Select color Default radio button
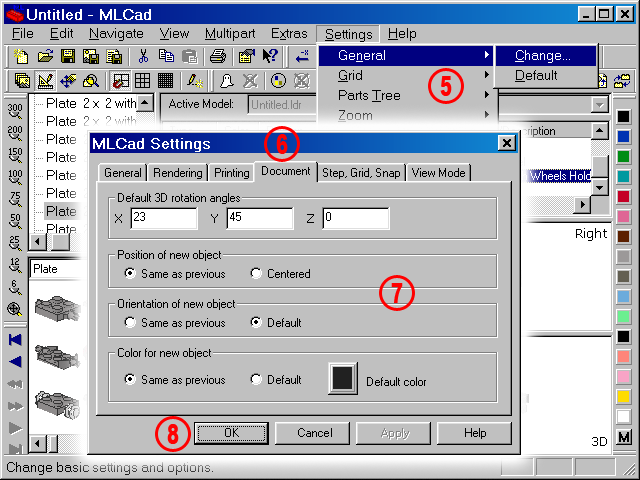 point(256,379)
